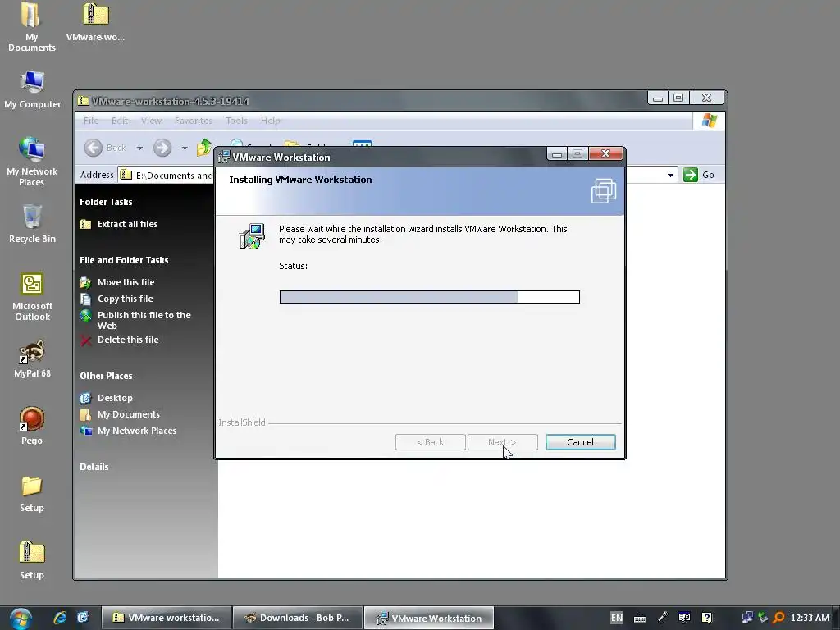
Task: Click Extract all files link
Action: 127,224
